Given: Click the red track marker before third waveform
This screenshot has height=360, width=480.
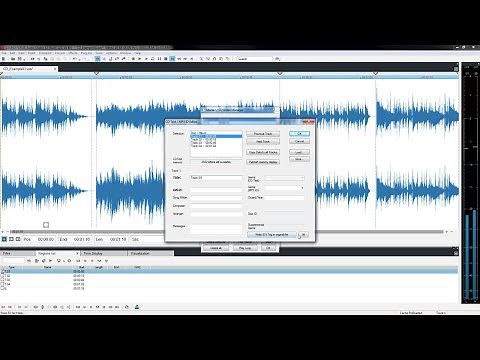Looking at the screenshot, I should point(280,73).
